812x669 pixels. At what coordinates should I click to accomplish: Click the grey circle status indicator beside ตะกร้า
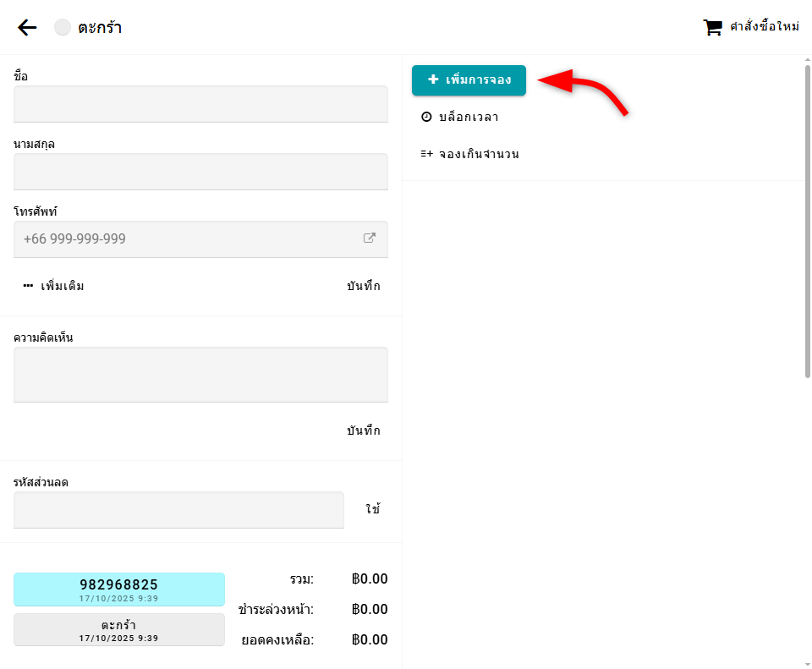[63, 28]
